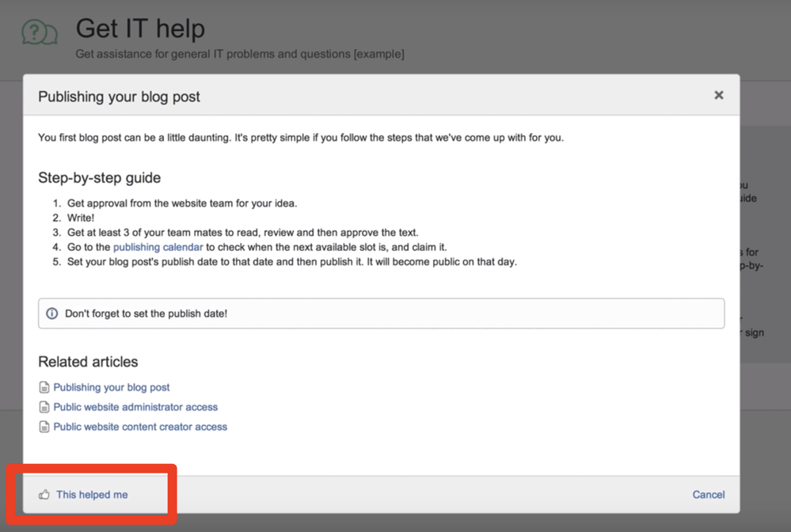The height and width of the screenshot is (532, 791).
Task: Click the This helped me link
Action: click(92, 495)
